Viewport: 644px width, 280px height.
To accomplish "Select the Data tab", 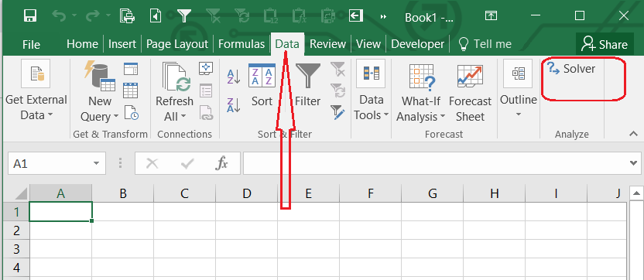I will [x=287, y=44].
